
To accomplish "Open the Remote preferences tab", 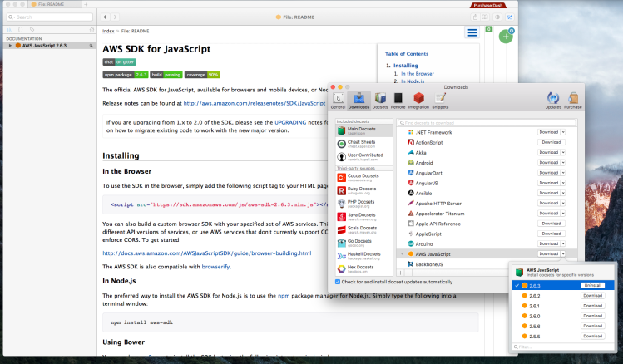I will [x=398, y=101].
